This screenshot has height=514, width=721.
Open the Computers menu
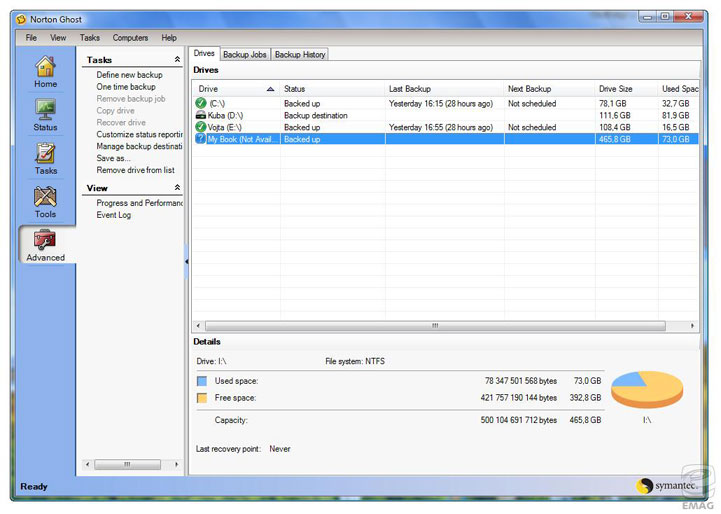pos(130,38)
